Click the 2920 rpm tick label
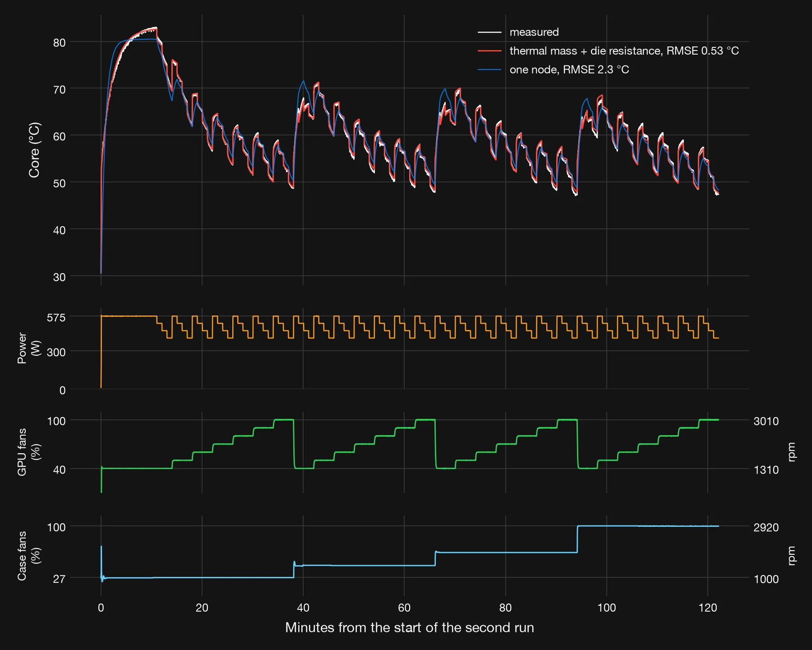Image resolution: width=812 pixels, height=650 pixels. coord(766,527)
